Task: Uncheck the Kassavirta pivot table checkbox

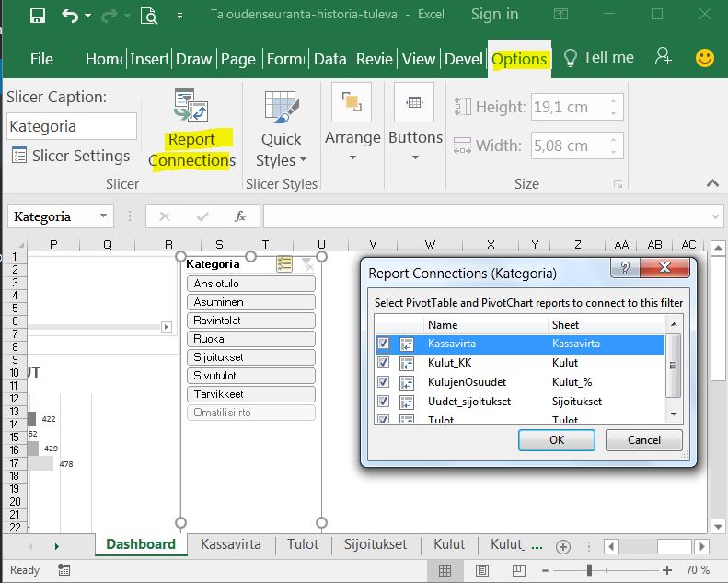Action: 383,344
